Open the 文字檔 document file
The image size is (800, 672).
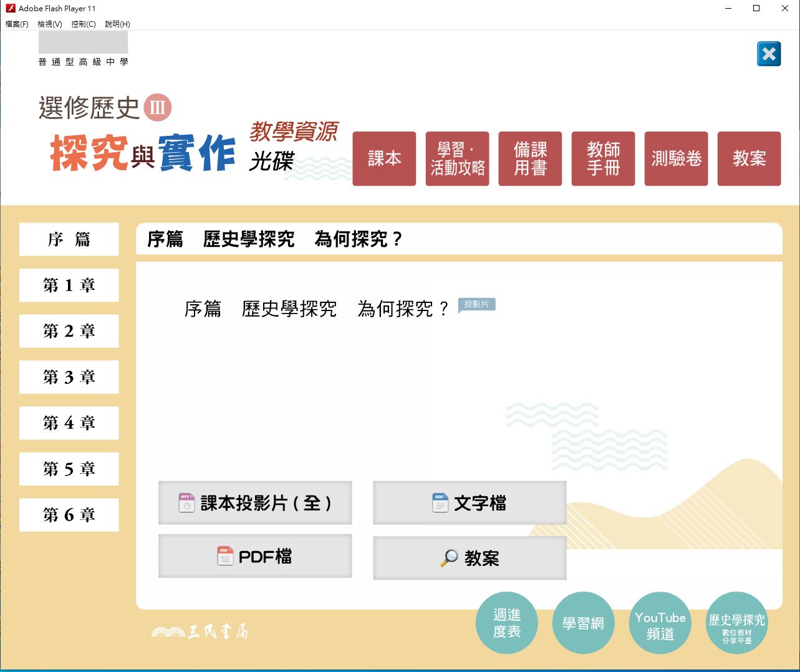tap(470, 503)
